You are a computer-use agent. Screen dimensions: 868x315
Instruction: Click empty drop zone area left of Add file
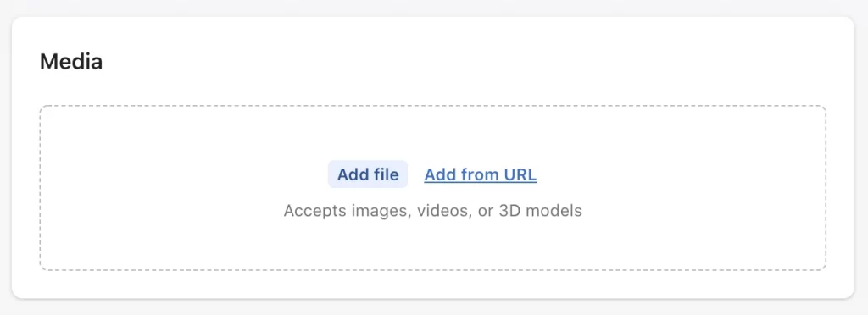(x=183, y=174)
